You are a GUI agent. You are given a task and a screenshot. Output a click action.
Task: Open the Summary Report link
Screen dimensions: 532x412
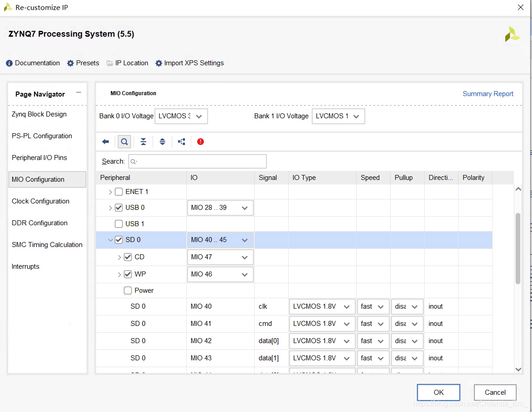coord(488,94)
